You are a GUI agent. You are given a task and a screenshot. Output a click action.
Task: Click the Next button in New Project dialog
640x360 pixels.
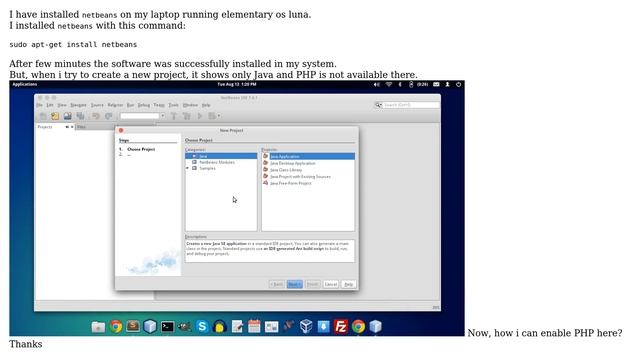click(x=295, y=284)
